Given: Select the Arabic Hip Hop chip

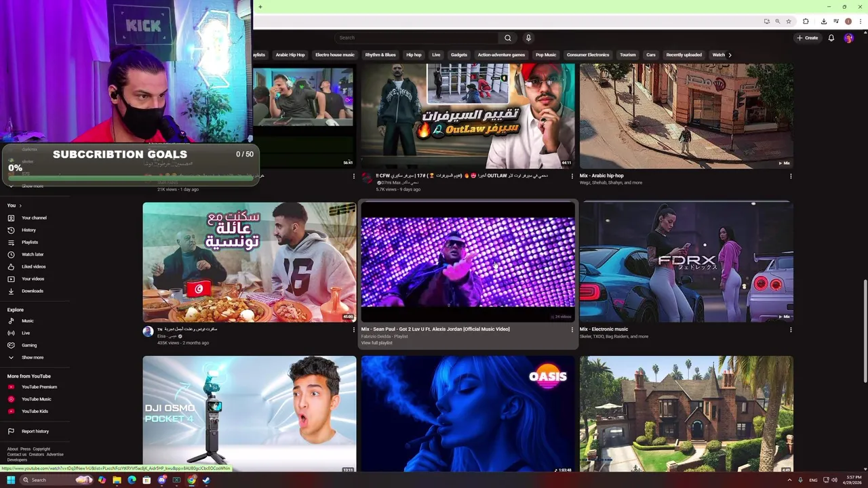Looking at the screenshot, I should 290,55.
